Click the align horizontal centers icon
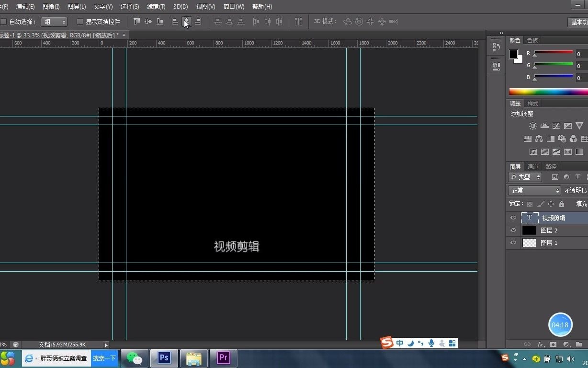 pyautogui.click(x=186, y=22)
